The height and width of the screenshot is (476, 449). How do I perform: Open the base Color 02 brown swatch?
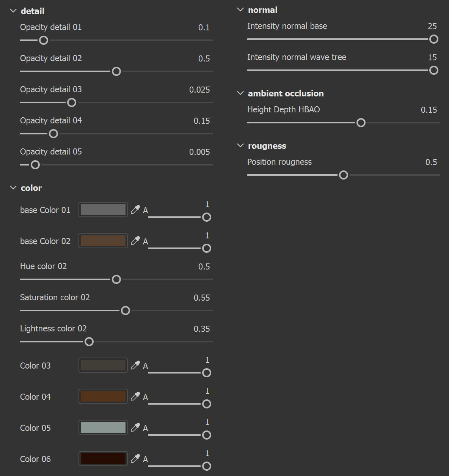coord(103,241)
